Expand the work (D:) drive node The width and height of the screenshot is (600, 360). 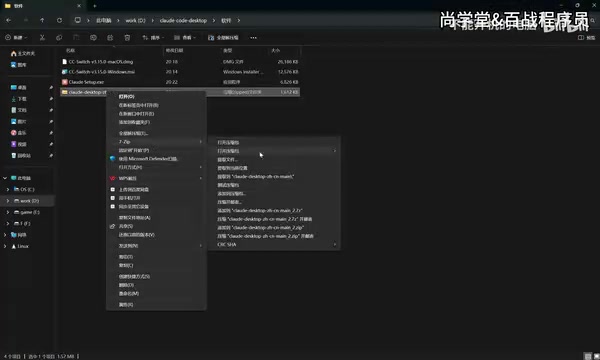[8, 201]
